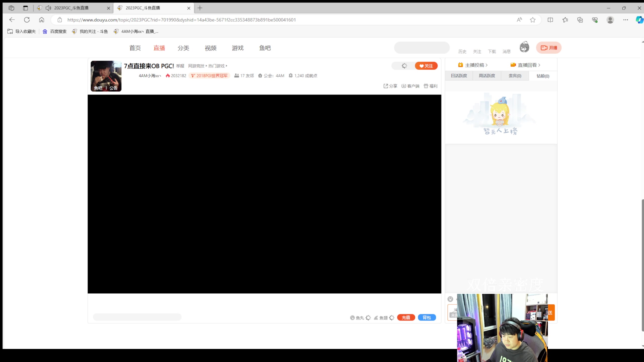Click the 举报 report link
This screenshot has width=644, height=362.
click(180, 66)
